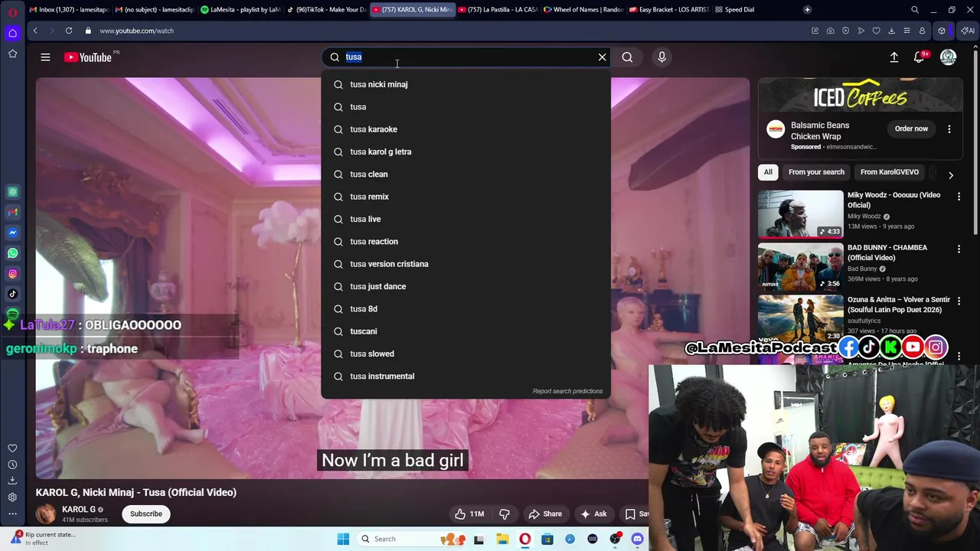Choose suggestion tusa karol g letra
This screenshot has height=551, width=980.
pos(465,152)
